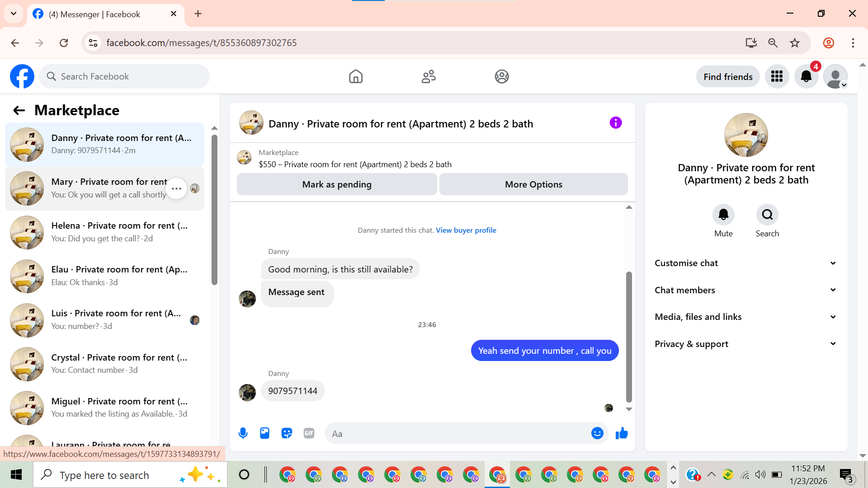868x488 pixels.
Task: Open View buyer profile link
Action: pos(466,230)
